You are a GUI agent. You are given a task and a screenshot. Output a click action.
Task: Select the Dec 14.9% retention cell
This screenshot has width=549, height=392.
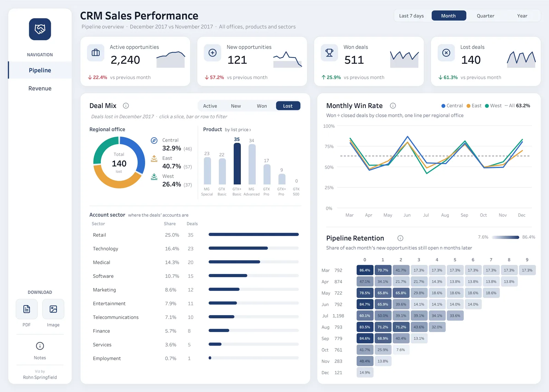[365, 372]
